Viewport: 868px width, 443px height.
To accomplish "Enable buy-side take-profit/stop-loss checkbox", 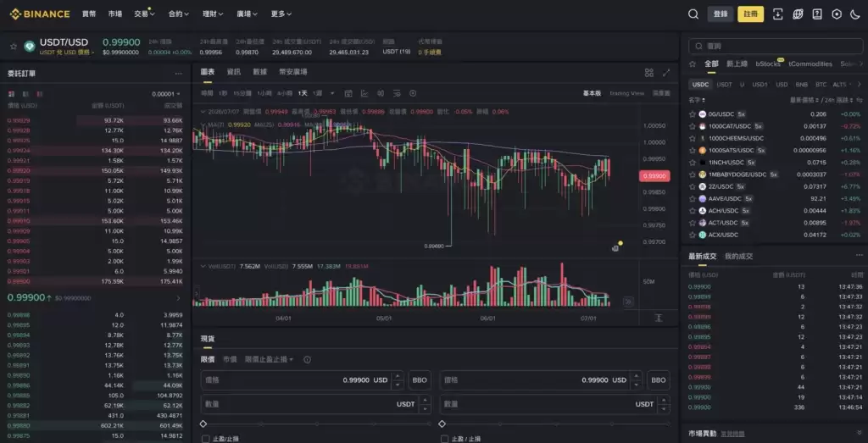I will [x=205, y=439].
